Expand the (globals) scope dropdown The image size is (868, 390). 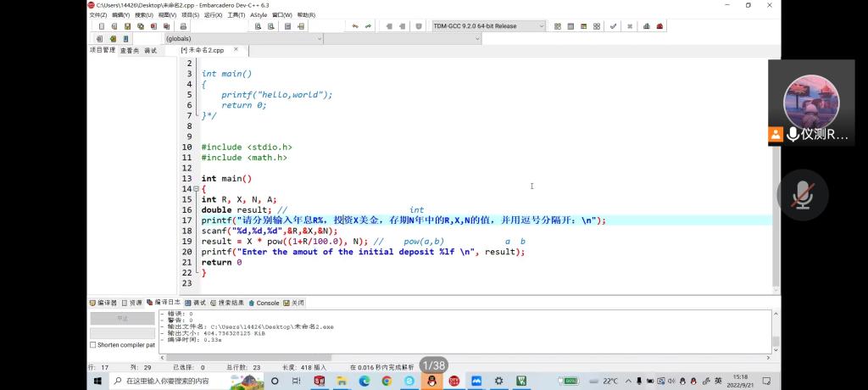(x=320, y=39)
